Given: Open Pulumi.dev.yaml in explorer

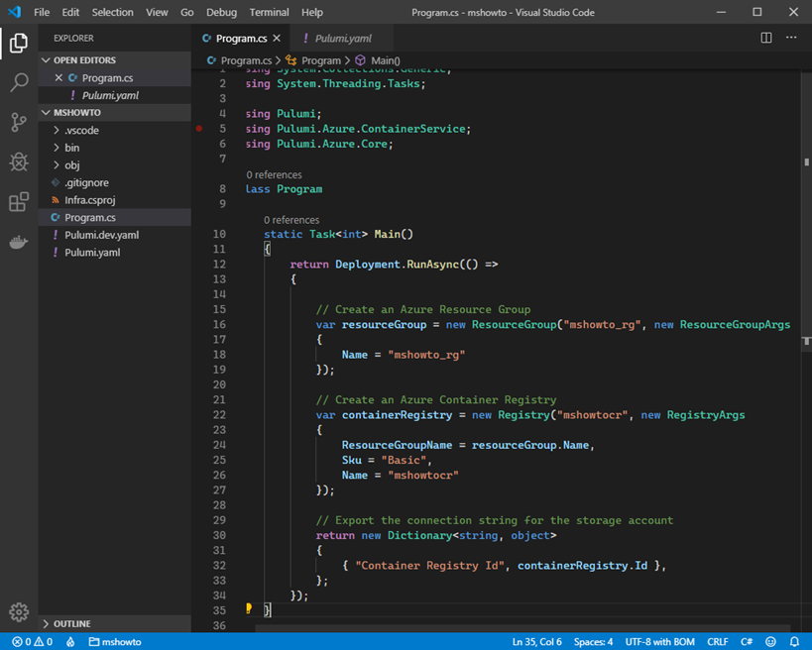Looking at the screenshot, I should click(x=114, y=235).
